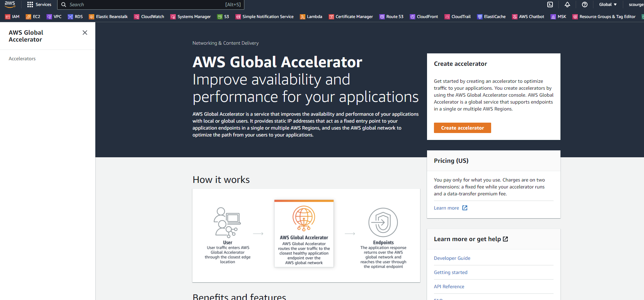Open Resource Groups & Tag Editor icon
This screenshot has width=644, height=300.
click(x=575, y=17)
